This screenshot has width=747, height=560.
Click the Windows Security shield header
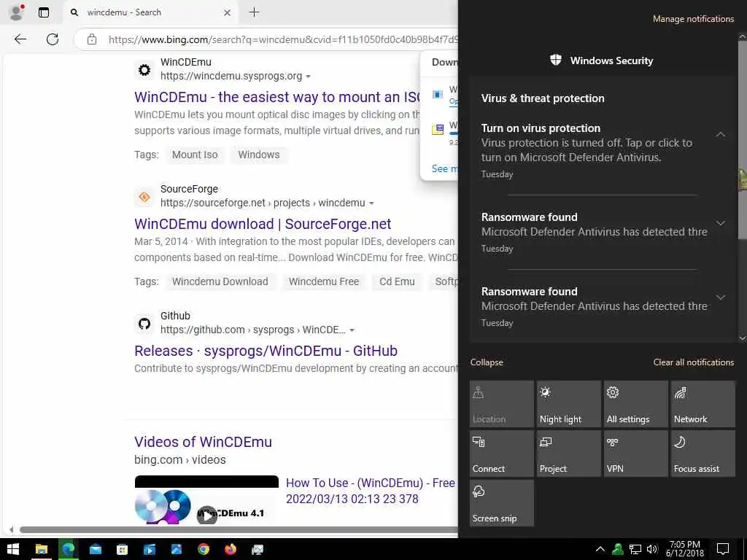(x=602, y=61)
